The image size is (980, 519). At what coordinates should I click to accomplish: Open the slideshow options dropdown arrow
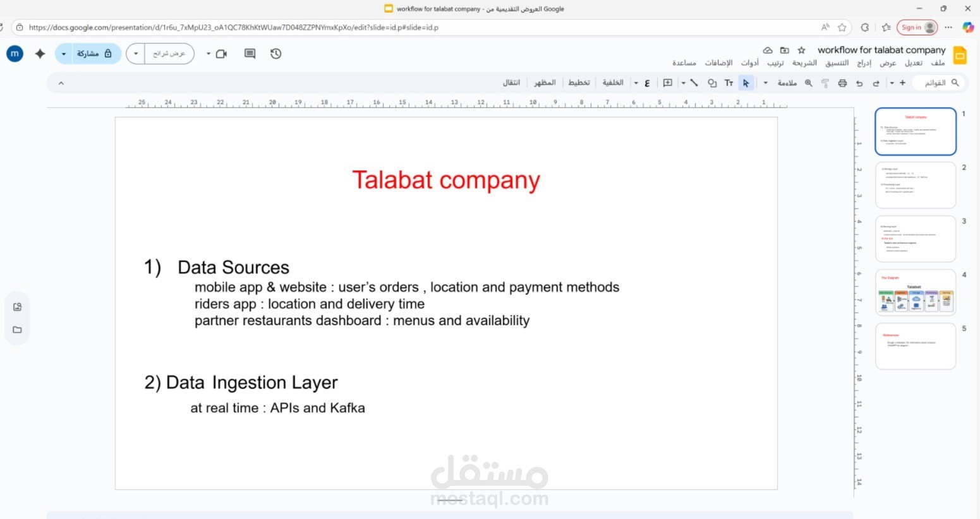point(136,54)
